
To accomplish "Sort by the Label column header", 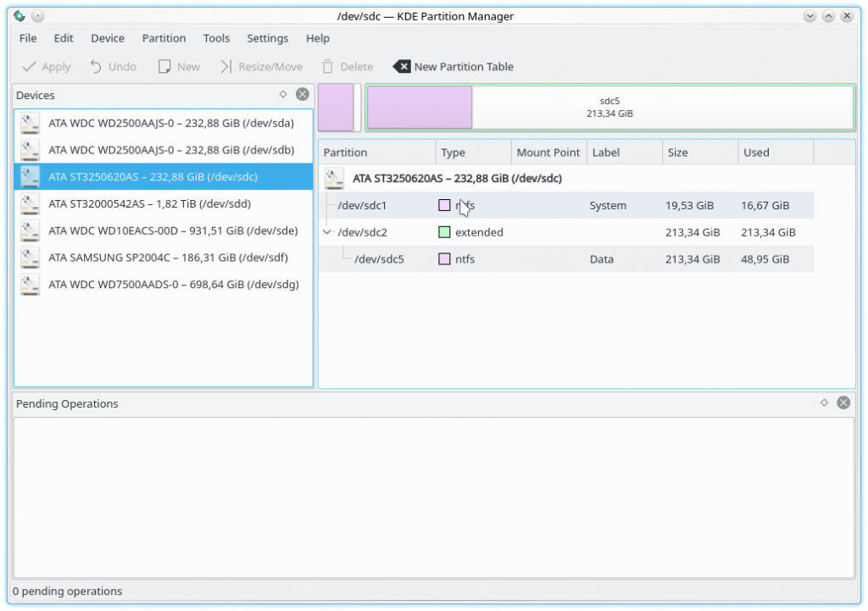I will 625,153.
